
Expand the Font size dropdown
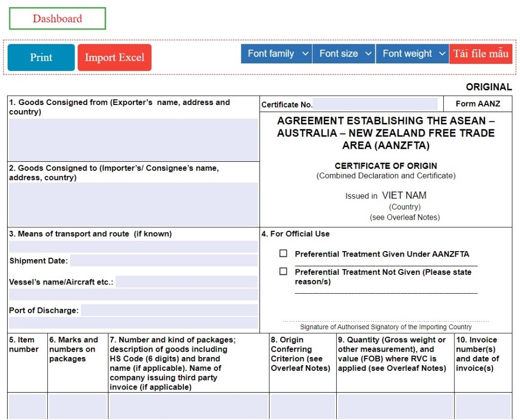(x=344, y=53)
